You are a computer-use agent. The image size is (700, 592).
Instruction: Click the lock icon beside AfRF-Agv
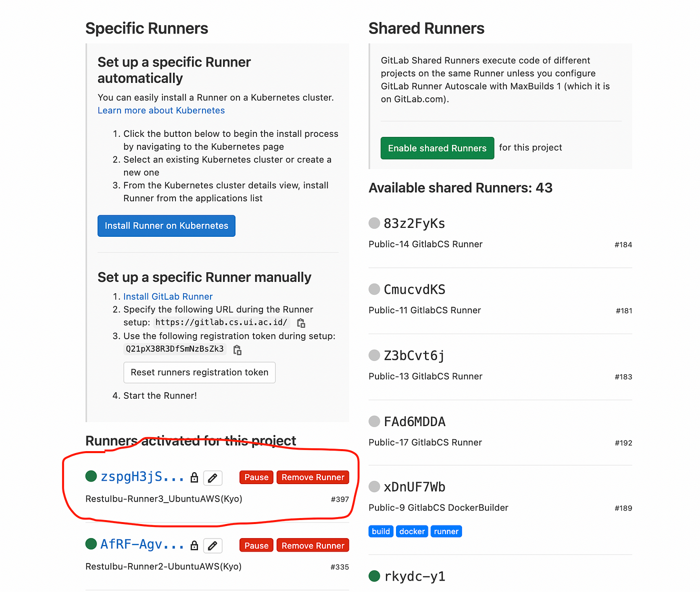pyautogui.click(x=194, y=546)
